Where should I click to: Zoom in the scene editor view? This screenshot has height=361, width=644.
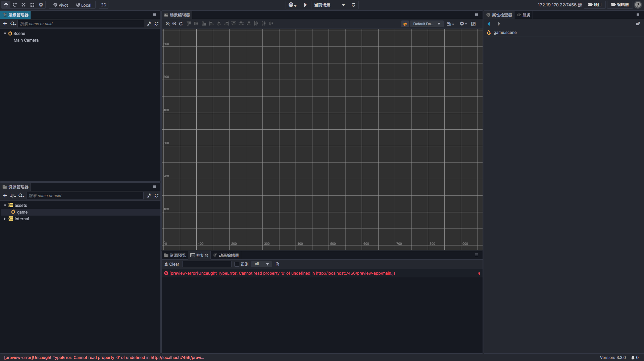(x=168, y=24)
